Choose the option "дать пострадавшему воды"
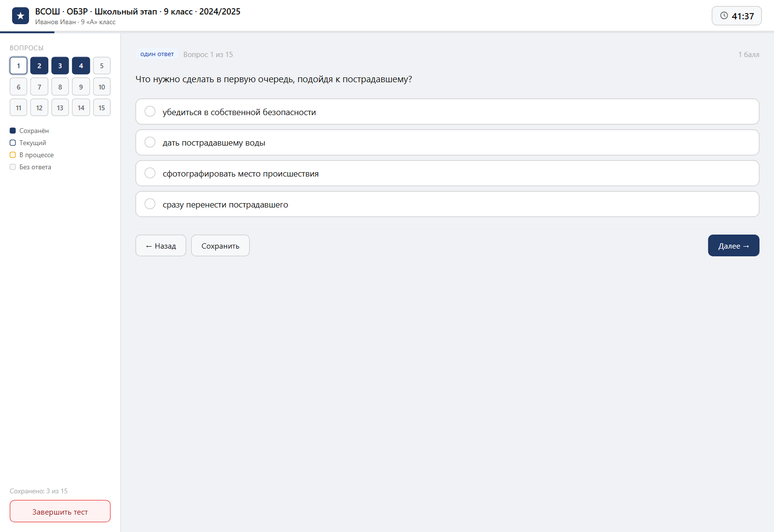774x532 pixels. [x=447, y=143]
